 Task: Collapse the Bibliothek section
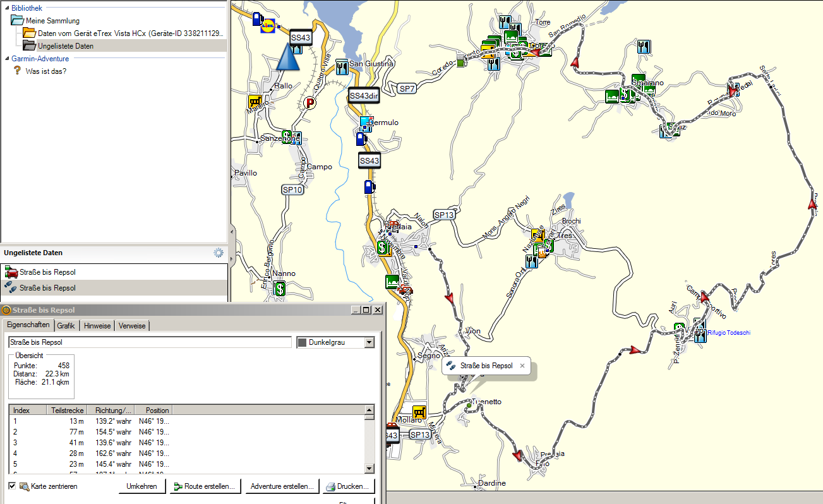(6, 8)
